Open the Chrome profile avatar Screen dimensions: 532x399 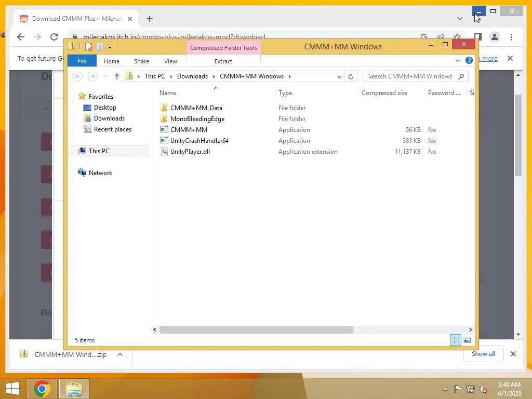point(495,37)
